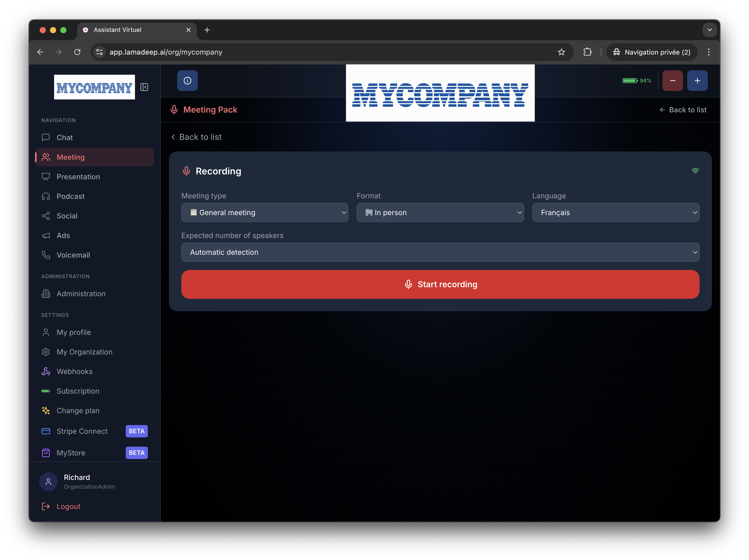Bookmark page with star icon
This screenshot has height=560, width=749.
pyautogui.click(x=561, y=52)
